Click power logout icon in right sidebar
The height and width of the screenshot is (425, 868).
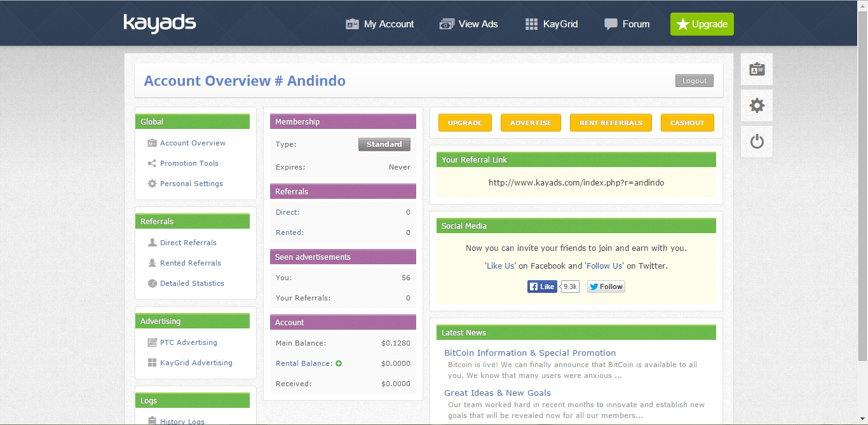(x=757, y=142)
